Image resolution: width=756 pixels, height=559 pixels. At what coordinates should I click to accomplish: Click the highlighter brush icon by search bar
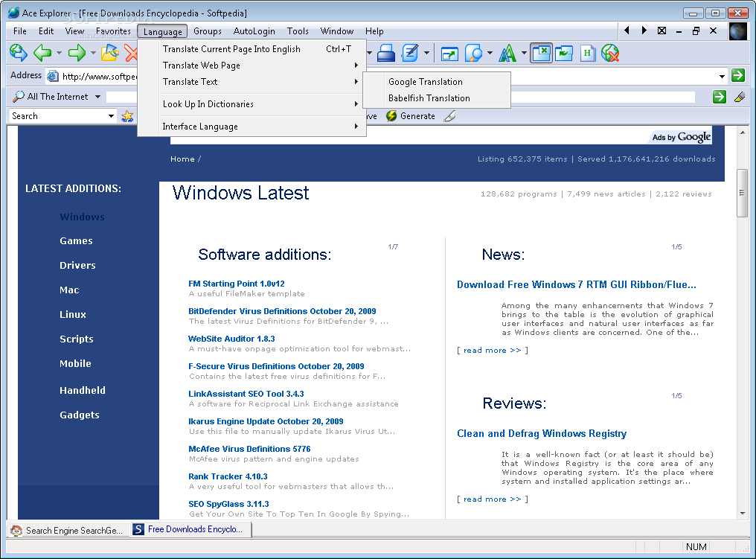pos(740,97)
